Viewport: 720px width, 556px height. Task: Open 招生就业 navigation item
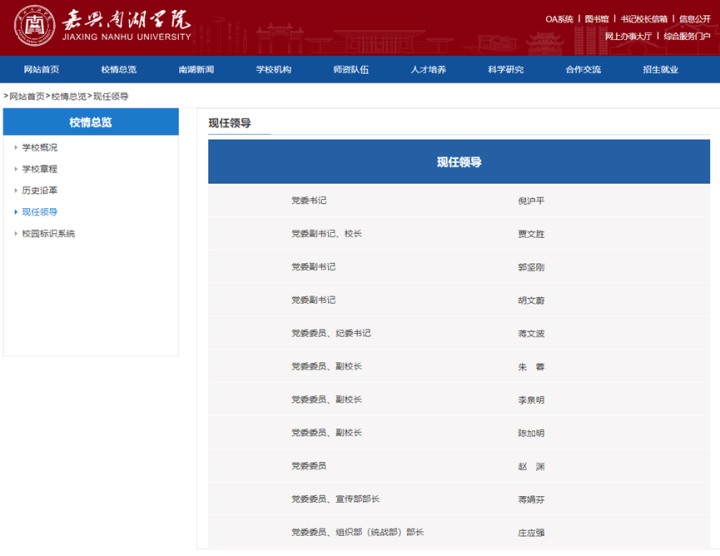pyautogui.click(x=660, y=70)
